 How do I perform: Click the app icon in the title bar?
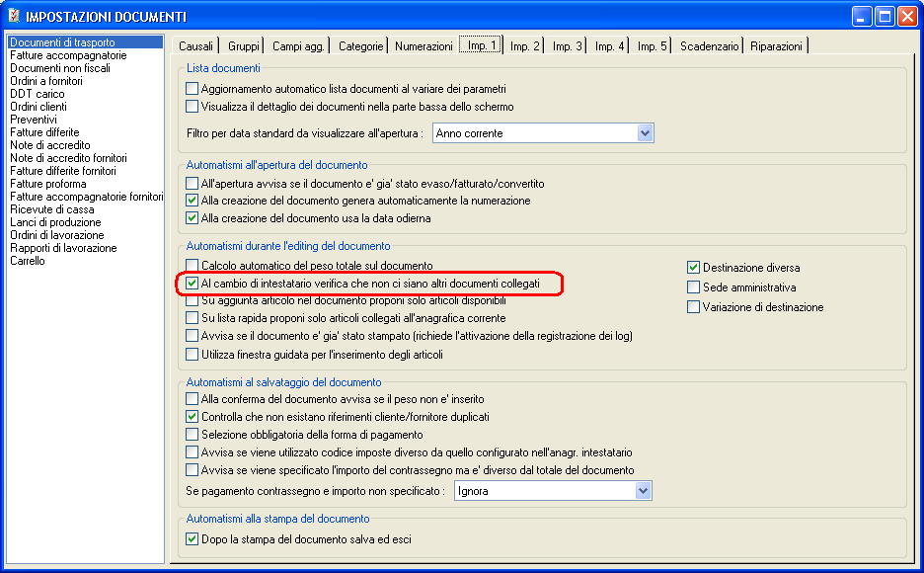click(14, 16)
